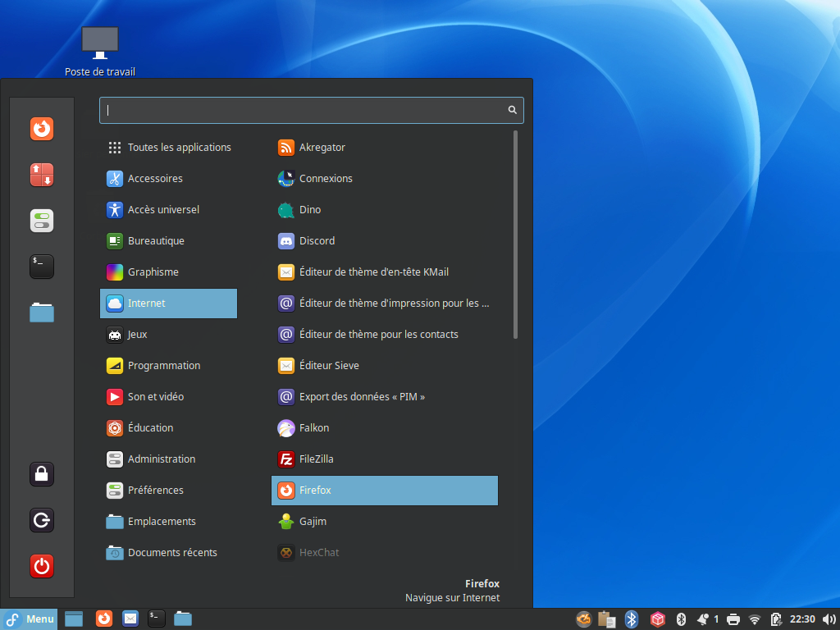Launch HexChat IRC client

(385, 552)
